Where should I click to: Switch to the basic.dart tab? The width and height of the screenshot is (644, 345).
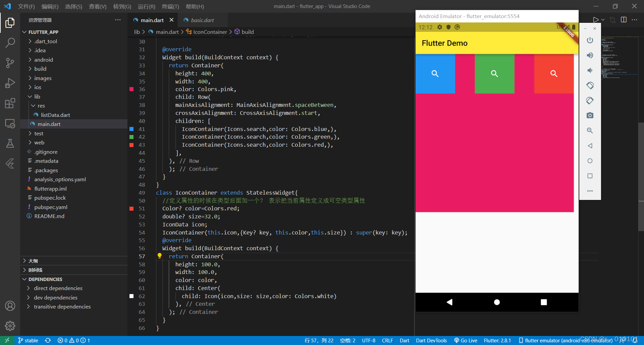point(202,20)
